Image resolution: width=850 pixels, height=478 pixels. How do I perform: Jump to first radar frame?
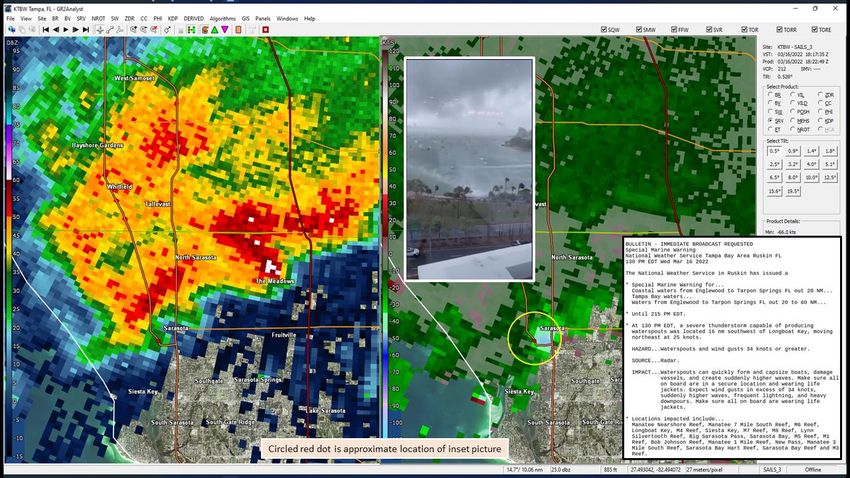pos(46,29)
